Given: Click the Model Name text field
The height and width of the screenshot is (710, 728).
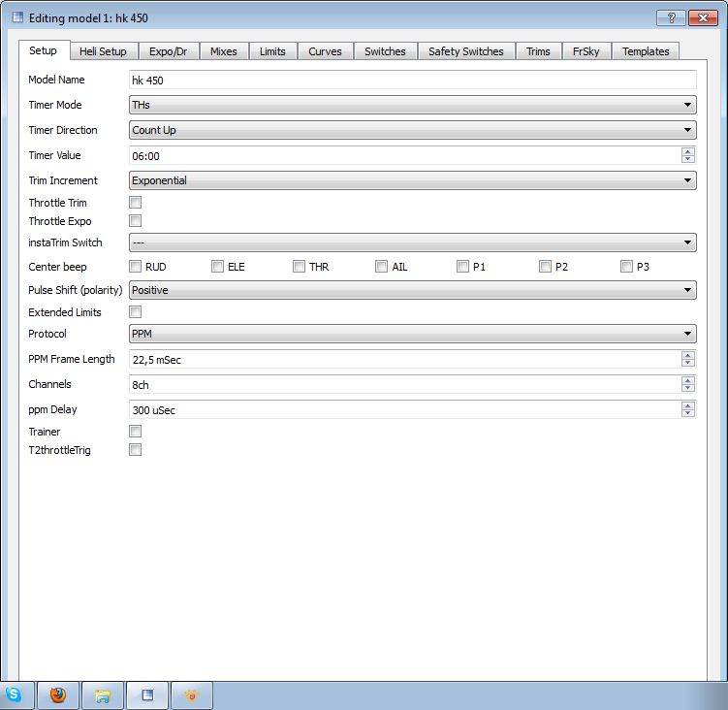Looking at the screenshot, I should point(412,80).
